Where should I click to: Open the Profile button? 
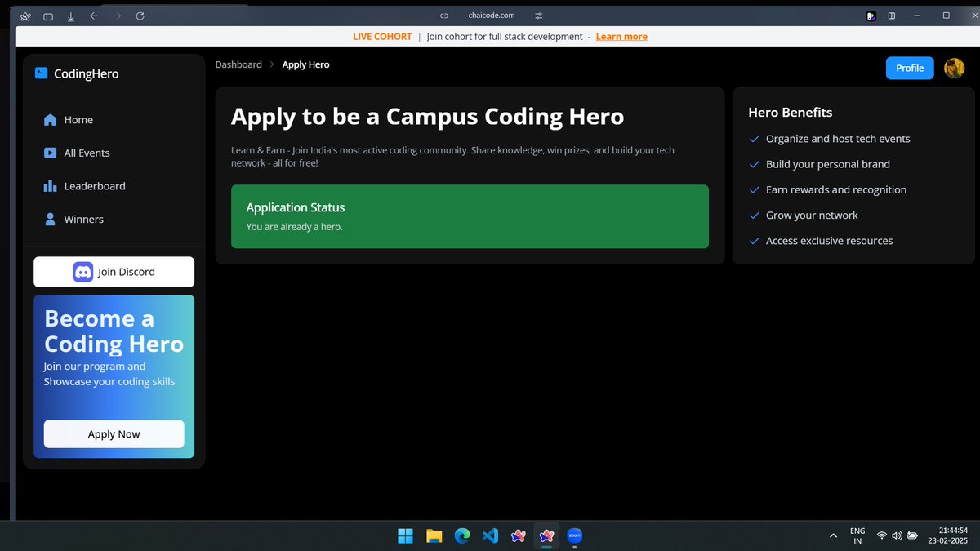click(910, 68)
